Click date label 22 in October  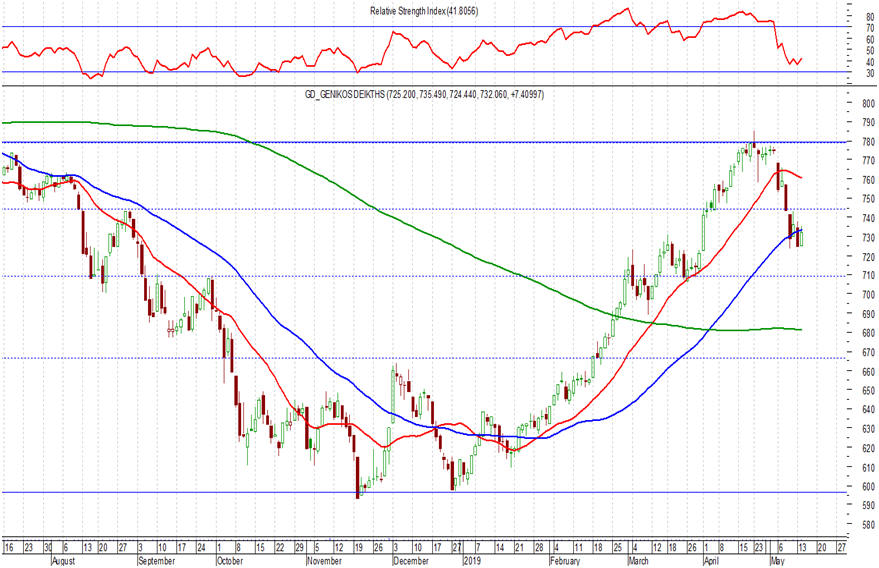[280, 548]
